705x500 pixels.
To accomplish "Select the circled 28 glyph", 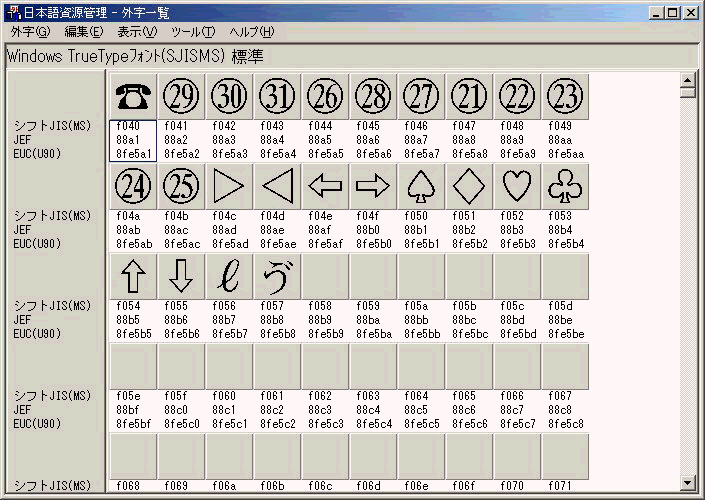I will click(x=373, y=97).
